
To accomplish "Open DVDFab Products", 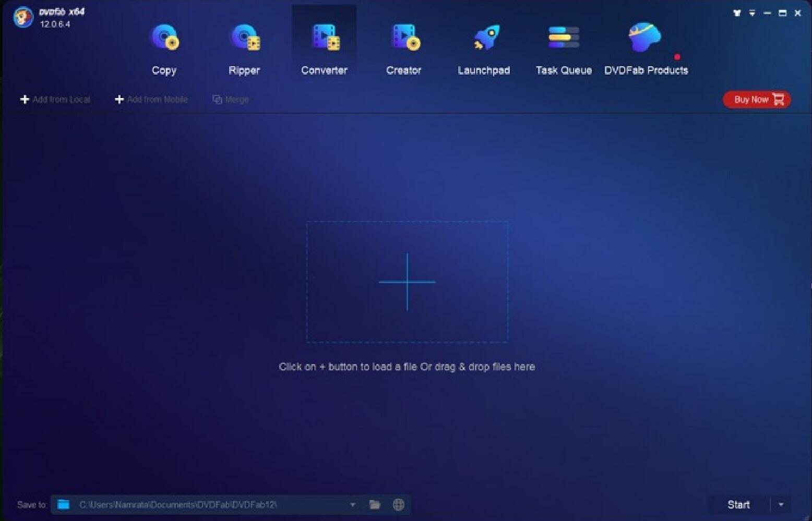I will 646,49.
